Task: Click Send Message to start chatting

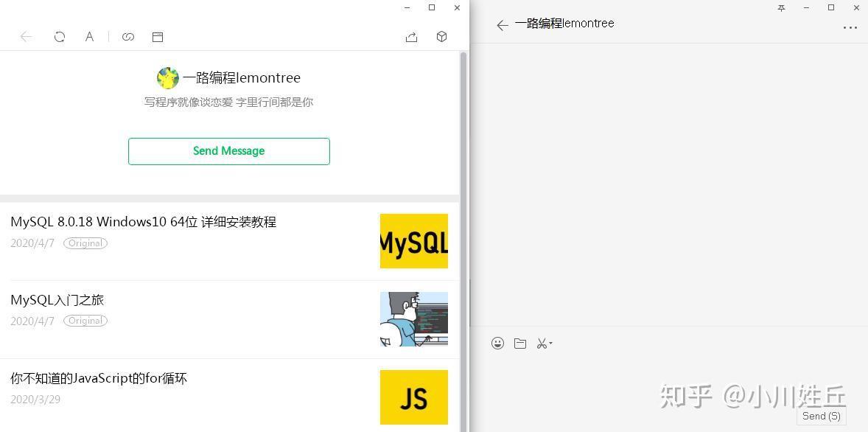Action: pyautogui.click(x=228, y=150)
